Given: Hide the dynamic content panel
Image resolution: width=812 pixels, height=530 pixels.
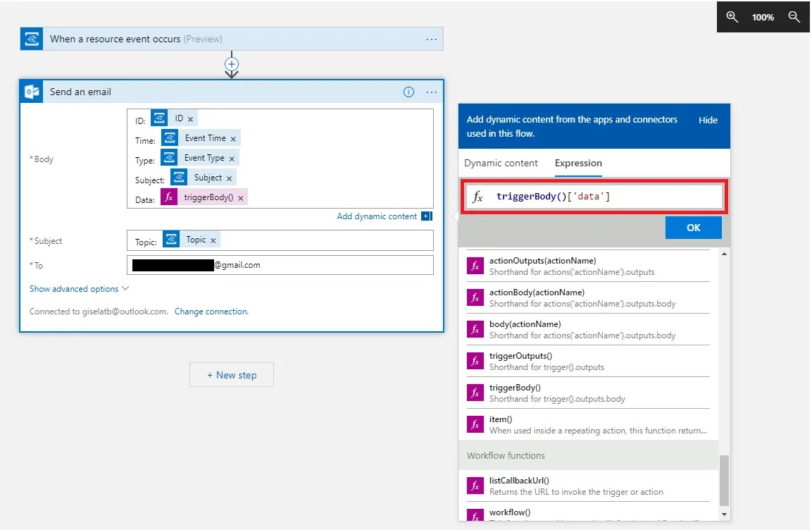Looking at the screenshot, I should click(x=708, y=121).
